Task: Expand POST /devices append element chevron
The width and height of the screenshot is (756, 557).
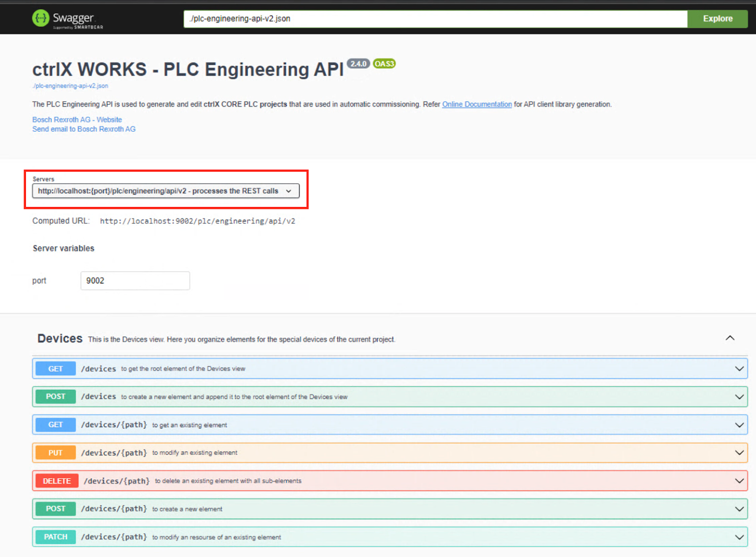Action: [x=739, y=397]
